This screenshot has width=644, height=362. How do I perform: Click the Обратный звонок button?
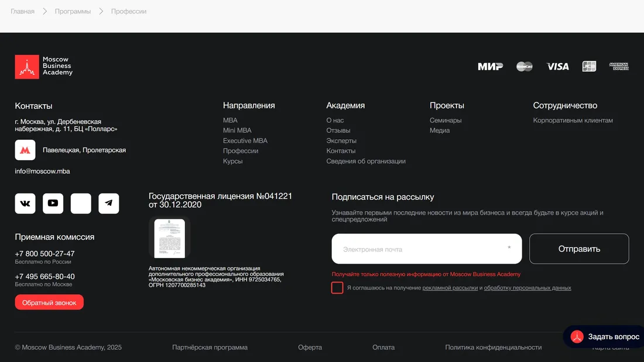pos(49,302)
